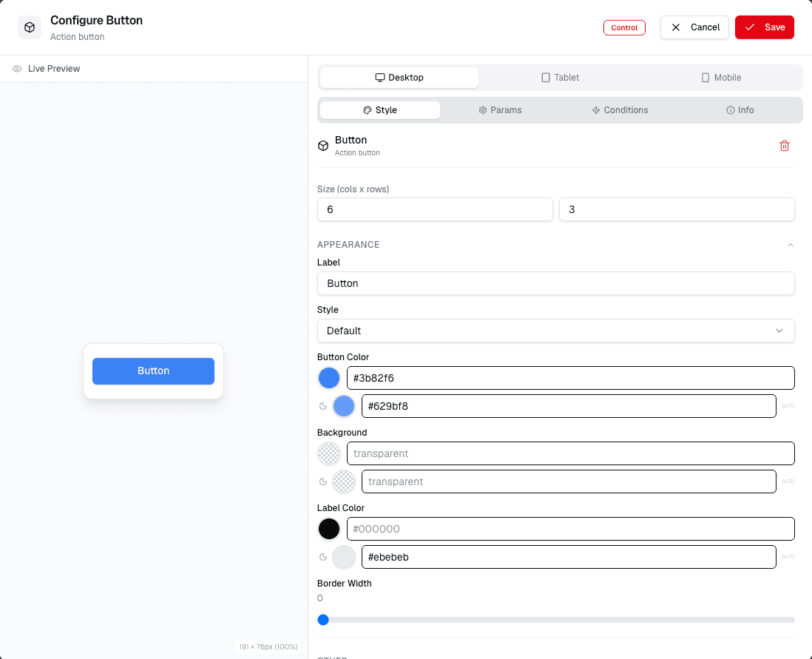Collapse the Appearance section chevron
The width and height of the screenshot is (812, 659).
point(791,245)
